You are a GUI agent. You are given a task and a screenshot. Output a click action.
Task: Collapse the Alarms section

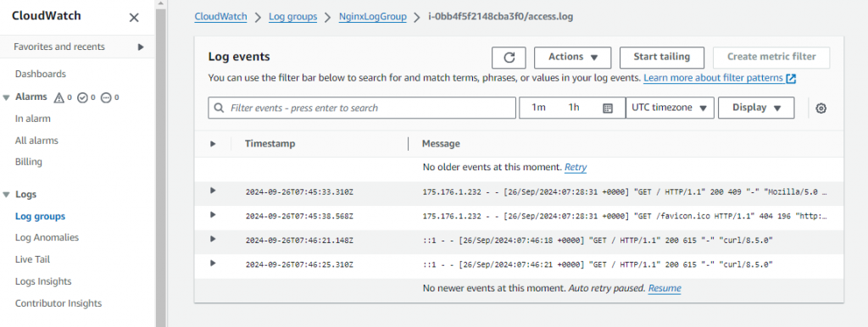tap(7, 97)
